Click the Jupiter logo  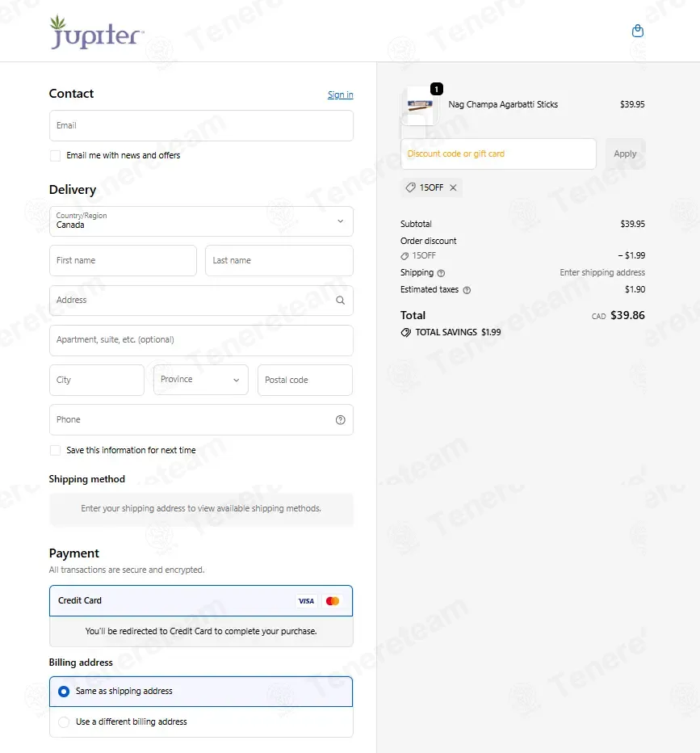(96, 32)
